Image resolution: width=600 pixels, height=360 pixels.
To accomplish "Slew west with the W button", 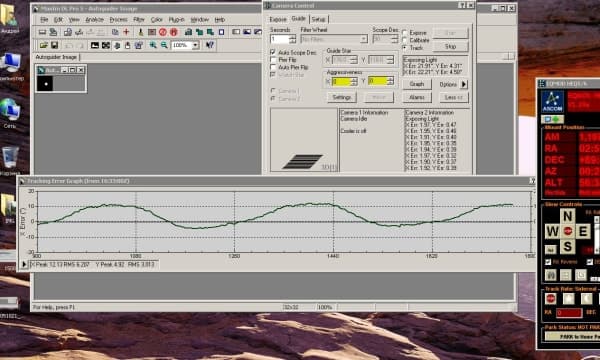I will (552, 231).
